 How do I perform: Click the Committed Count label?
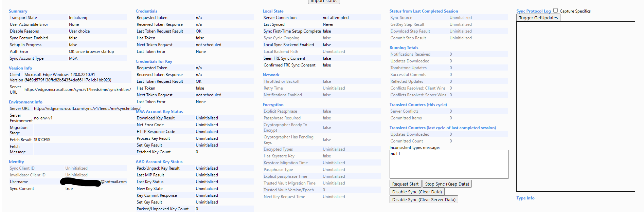click(407, 141)
